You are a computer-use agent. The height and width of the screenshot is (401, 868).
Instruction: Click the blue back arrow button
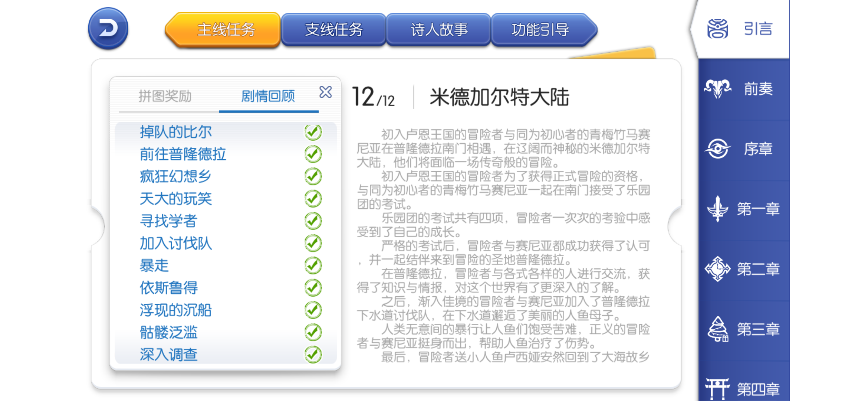tap(108, 29)
